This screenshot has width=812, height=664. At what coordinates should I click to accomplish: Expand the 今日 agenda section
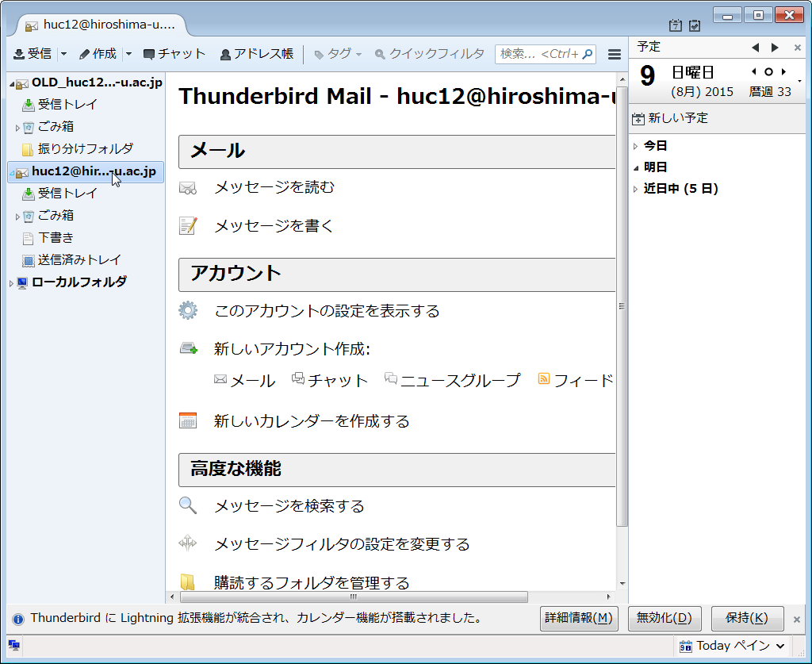(635, 147)
